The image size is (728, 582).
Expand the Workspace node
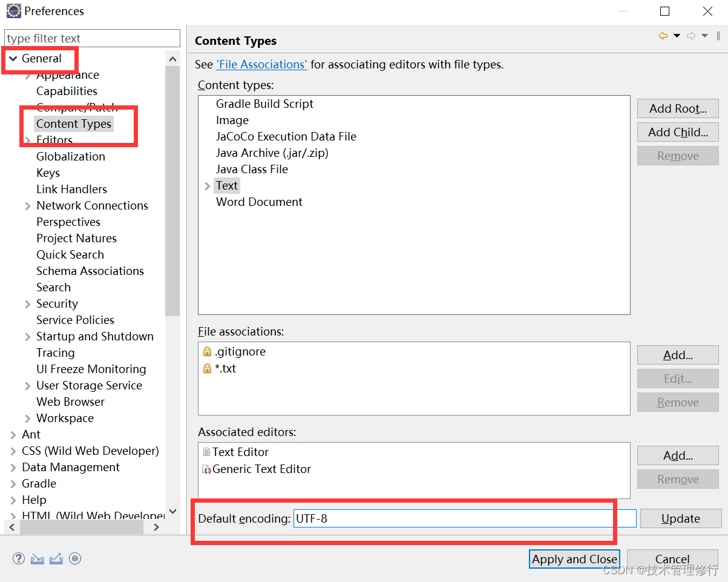[x=28, y=418]
